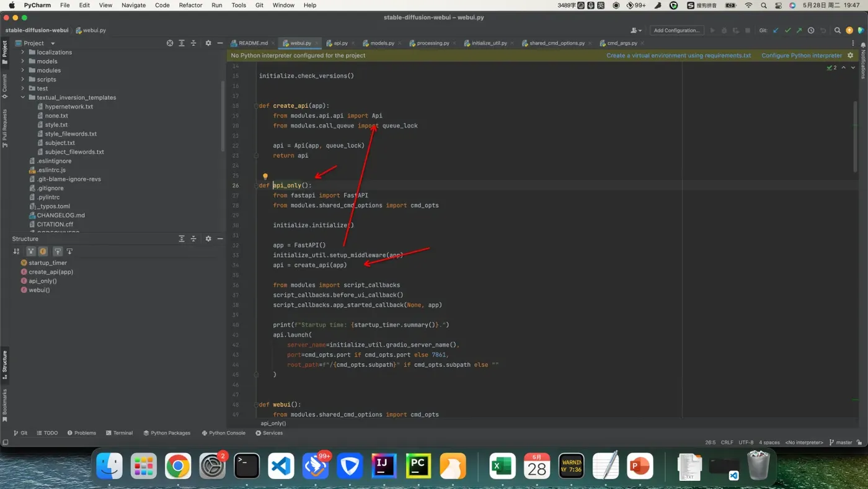This screenshot has height=489, width=868.
Task: Click Expand All in Project panel
Action: pyautogui.click(x=182, y=43)
